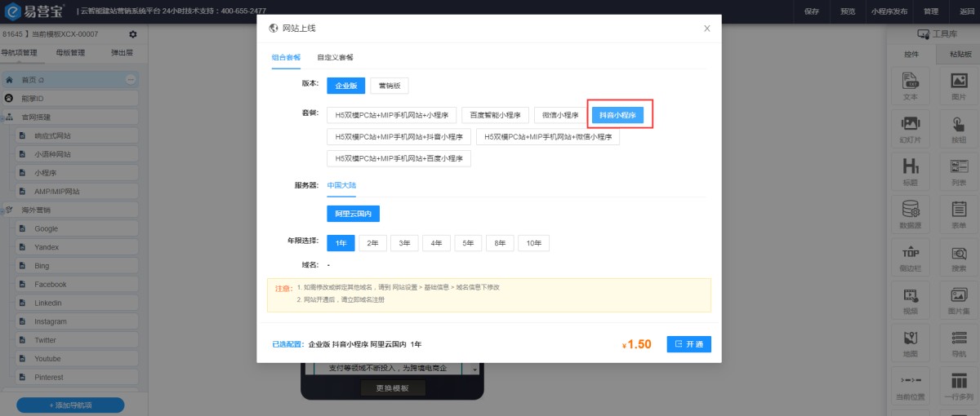This screenshot has height=416, width=980.
Task: Close the 网站上线 dialog
Action: (707, 29)
